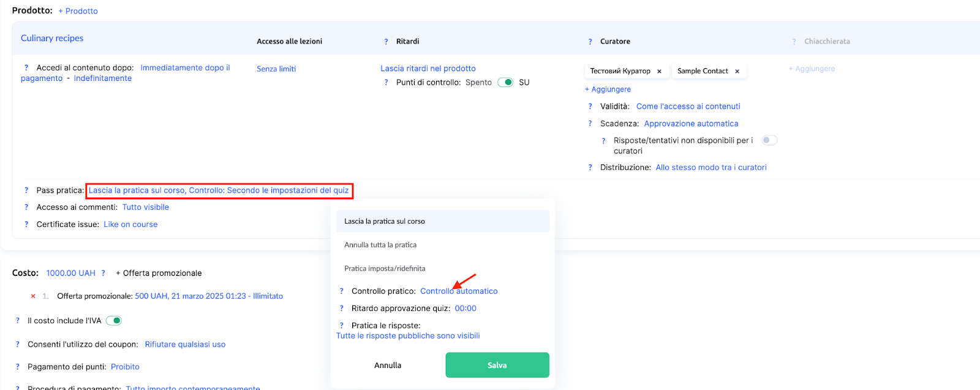This screenshot has height=390, width=980.
Task: Enable Risposte/tentativi non disponibili toggle
Action: [x=769, y=140]
